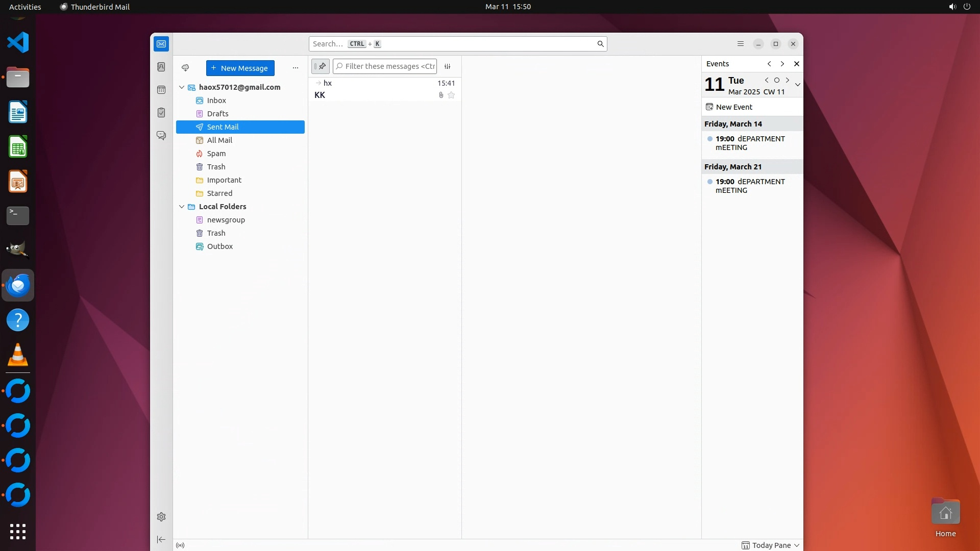Open the Drafts folder
This screenshot has height=551, width=980.
click(x=217, y=114)
